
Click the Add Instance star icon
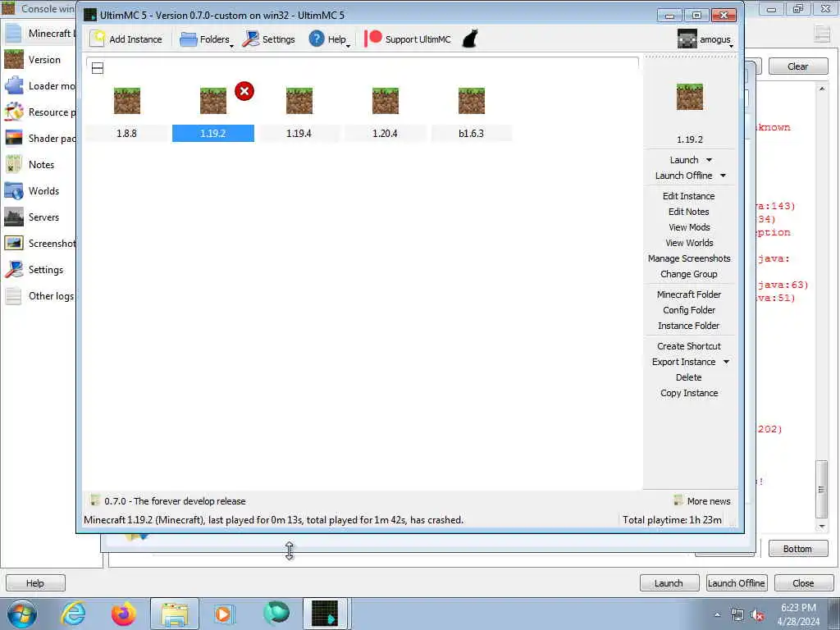coord(98,39)
